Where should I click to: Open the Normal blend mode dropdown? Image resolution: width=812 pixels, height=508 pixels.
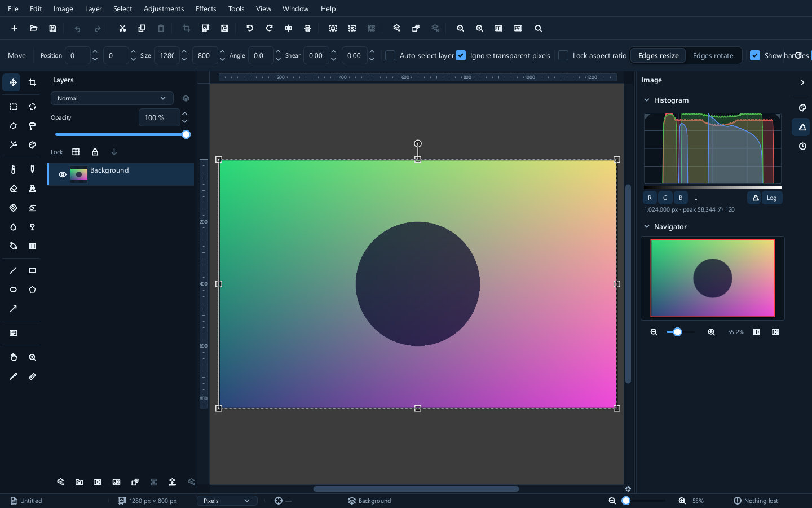(112, 98)
